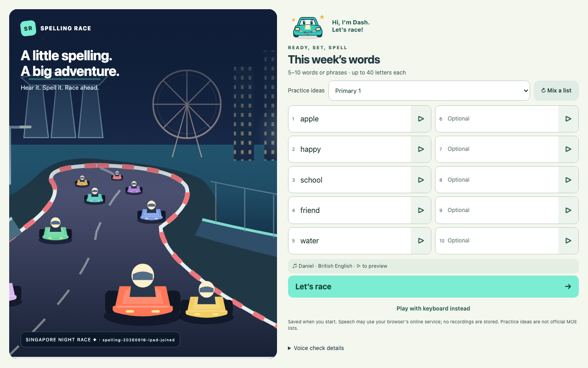Click the "Hi, I'm Dash. Let's race!" greeting
Image resolution: width=588 pixels, height=368 pixels.
click(351, 26)
